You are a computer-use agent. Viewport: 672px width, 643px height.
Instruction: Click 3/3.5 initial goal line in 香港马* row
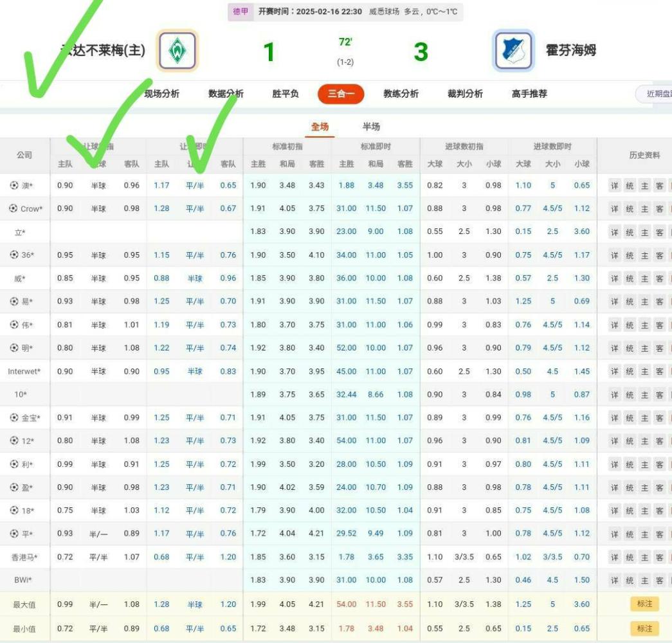[464, 556]
